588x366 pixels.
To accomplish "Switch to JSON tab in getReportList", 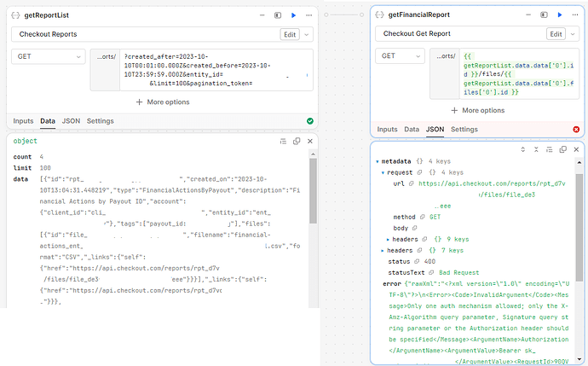I will coord(71,121).
